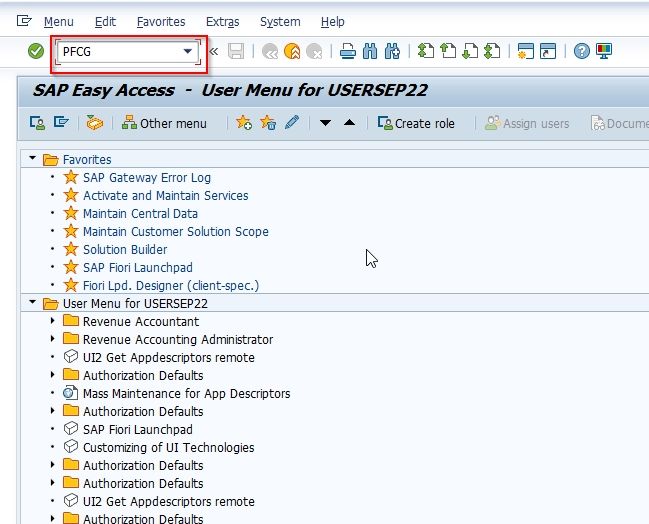This screenshot has width=649, height=524.
Task: Select Customizing of UI Technologies entry
Action: (x=168, y=447)
